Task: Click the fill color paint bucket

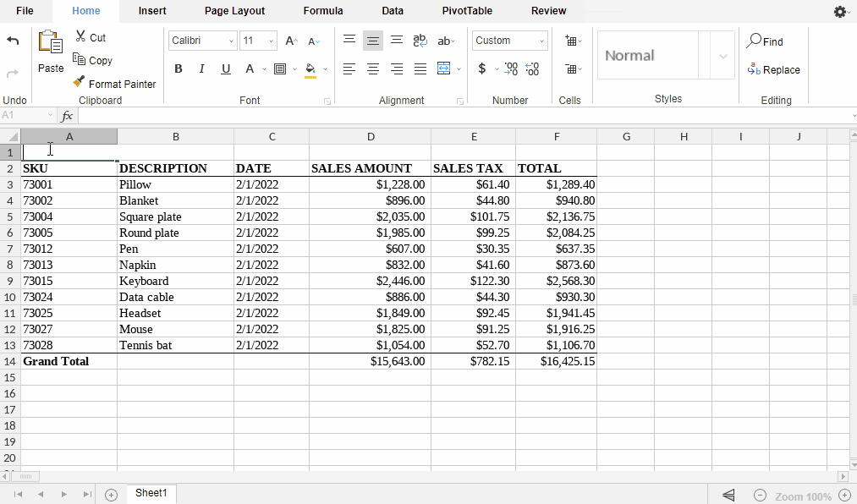Action: pyautogui.click(x=310, y=69)
